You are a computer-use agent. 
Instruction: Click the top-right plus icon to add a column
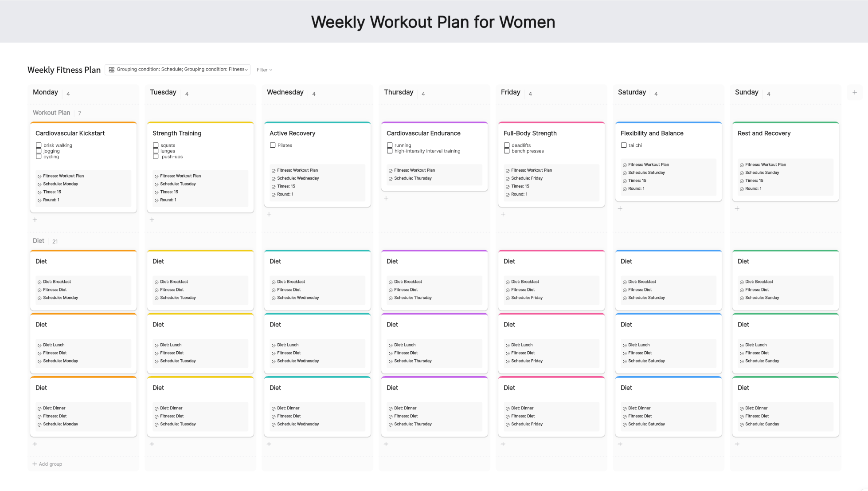tap(854, 92)
